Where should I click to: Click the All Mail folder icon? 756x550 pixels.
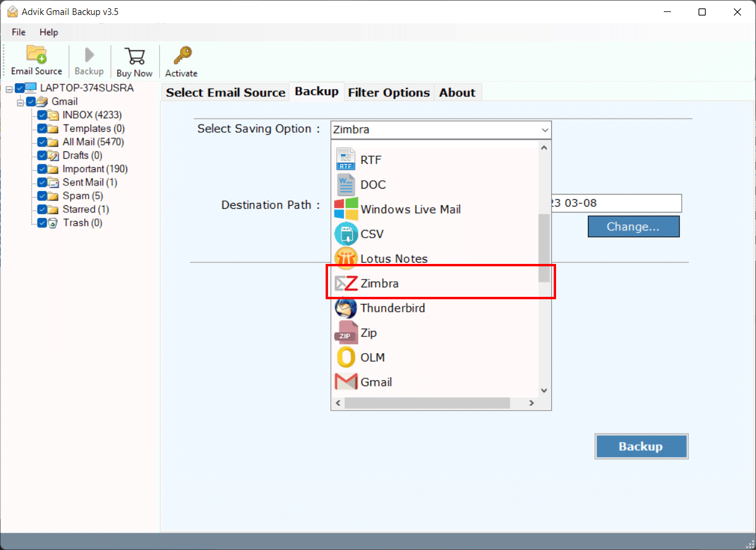pos(53,142)
